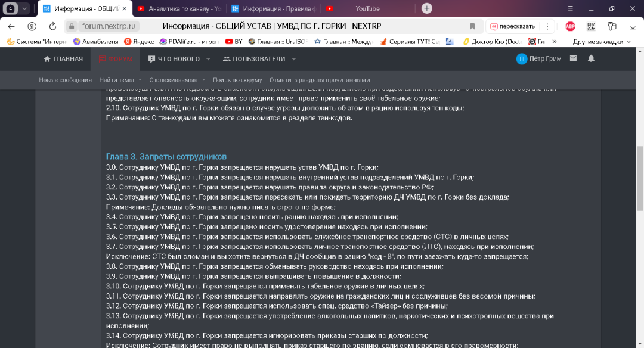The image size is (644, 348).
Task: Switch to the Информация - Правила tab
Action: tap(274, 8)
